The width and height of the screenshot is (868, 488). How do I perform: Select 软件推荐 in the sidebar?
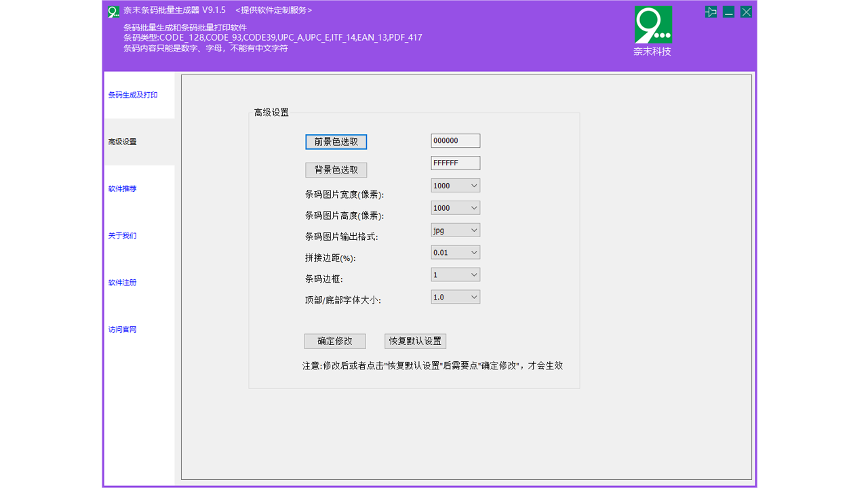121,188
